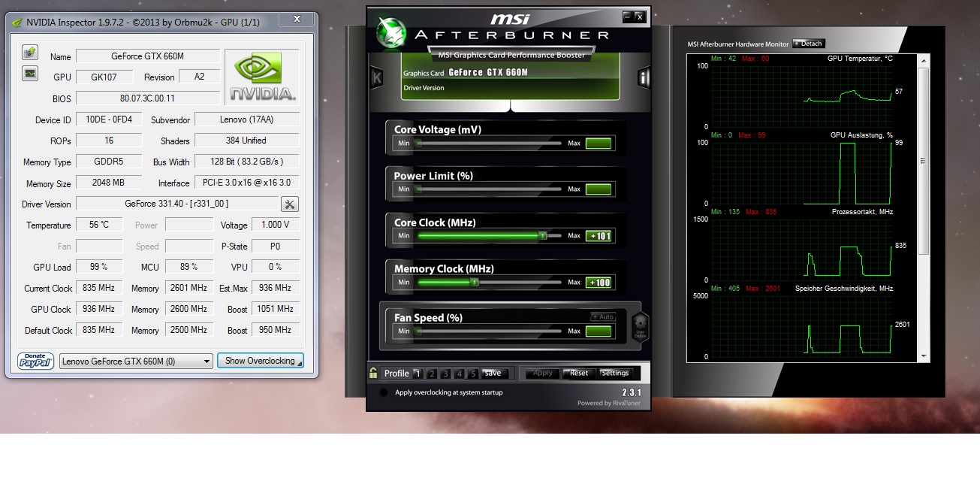The width and height of the screenshot is (980, 487).
Task: Click the Subvendor value Lenovo (17AA)
Action: (247, 119)
